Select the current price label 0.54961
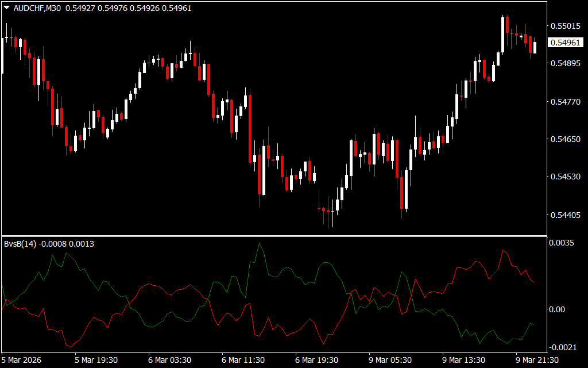This screenshot has width=588, height=368. click(x=564, y=43)
